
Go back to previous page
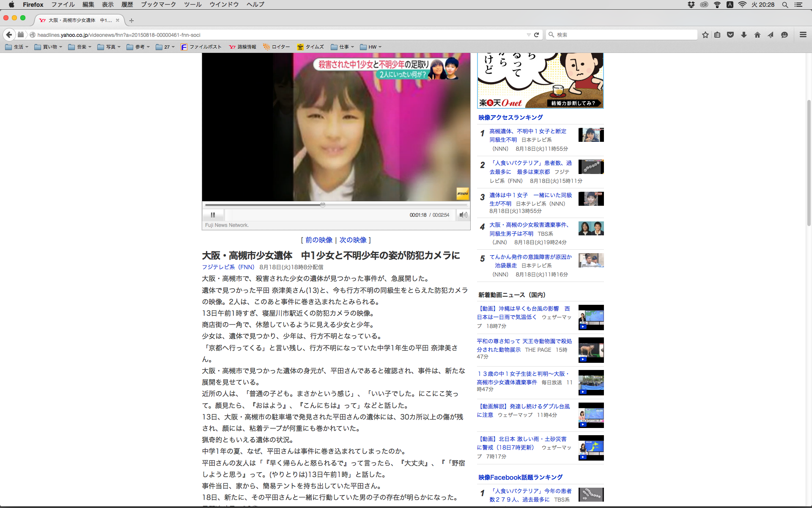click(x=9, y=35)
